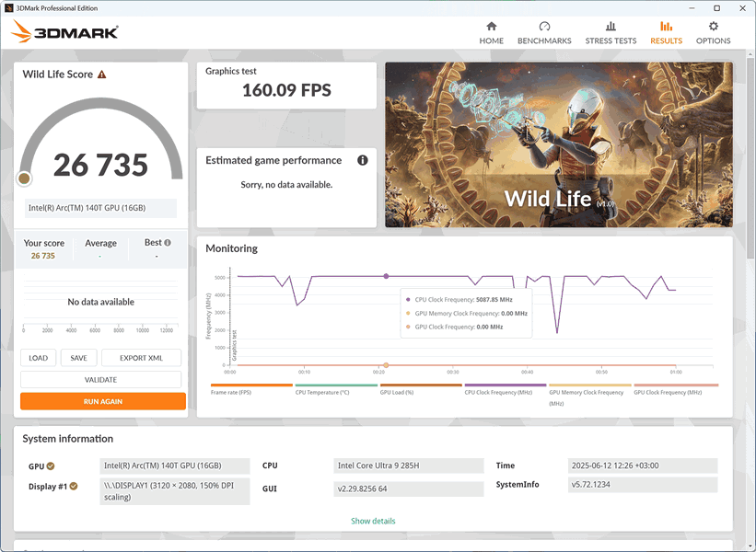This screenshot has height=552, width=756.
Task: Toggle the GPU Memory Clock Frequency series
Action: click(x=590, y=395)
